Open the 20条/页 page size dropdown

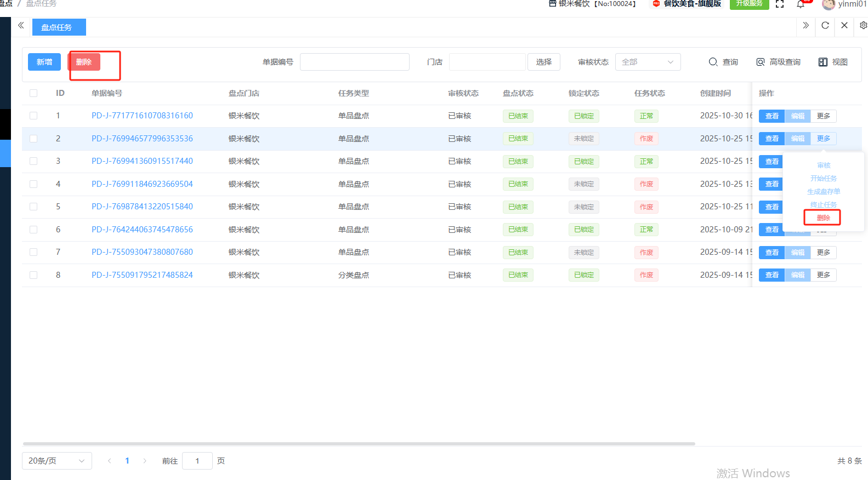[56, 461]
